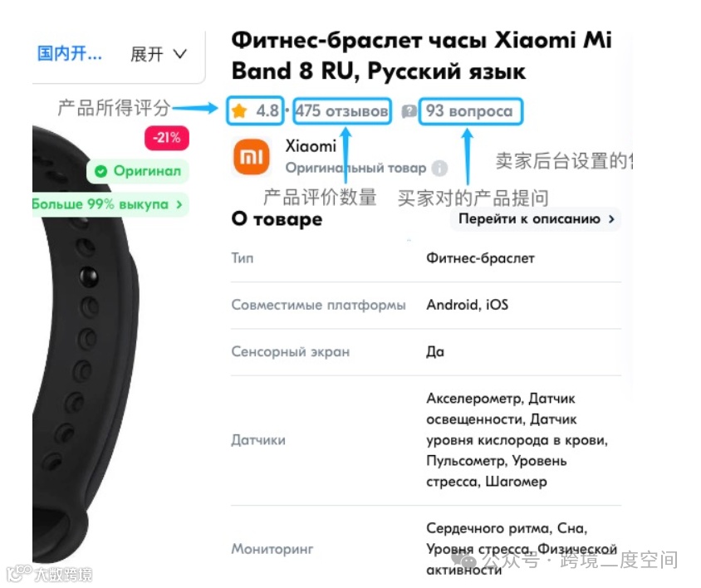Click the Оригинал badge
Screen dimensions: 701x588
pyautogui.click(x=138, y=171)
